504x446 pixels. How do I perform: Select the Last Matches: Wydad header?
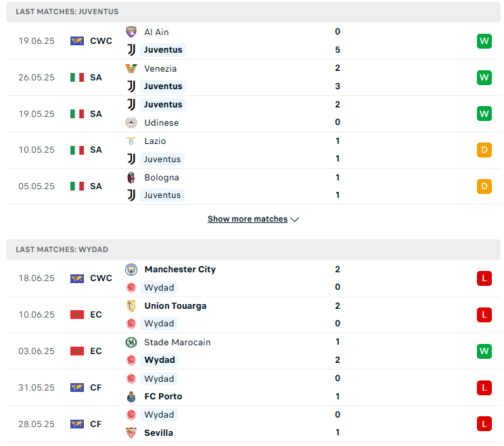[253, 249]
